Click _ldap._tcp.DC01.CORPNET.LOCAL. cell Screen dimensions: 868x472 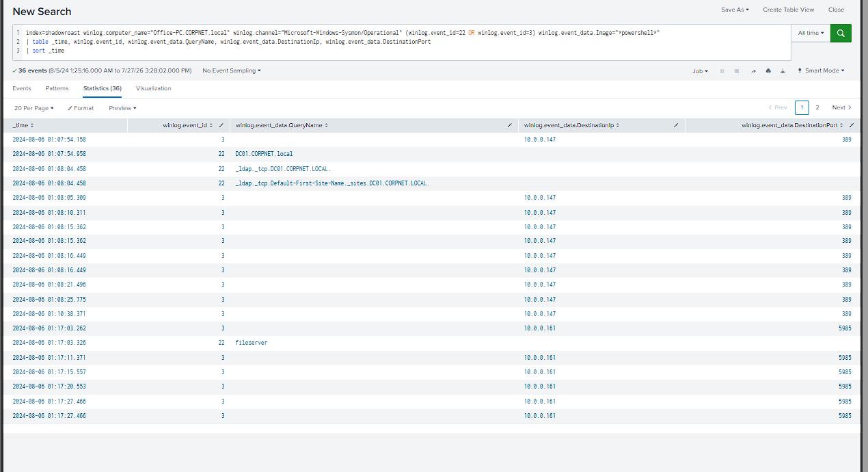coord(283,168)
